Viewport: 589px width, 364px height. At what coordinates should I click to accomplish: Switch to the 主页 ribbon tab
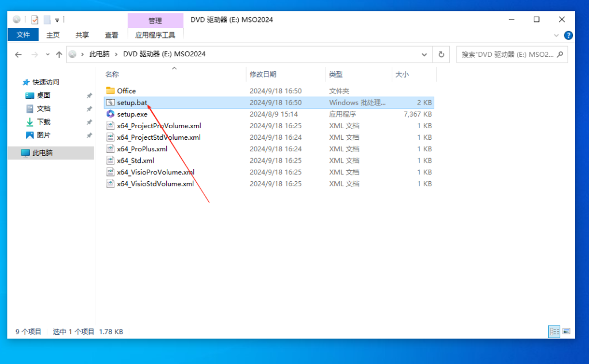tap(53, 35)
